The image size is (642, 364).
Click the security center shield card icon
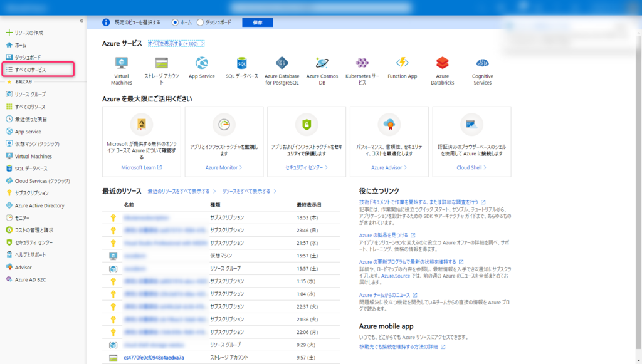click(x=307, y=124)
